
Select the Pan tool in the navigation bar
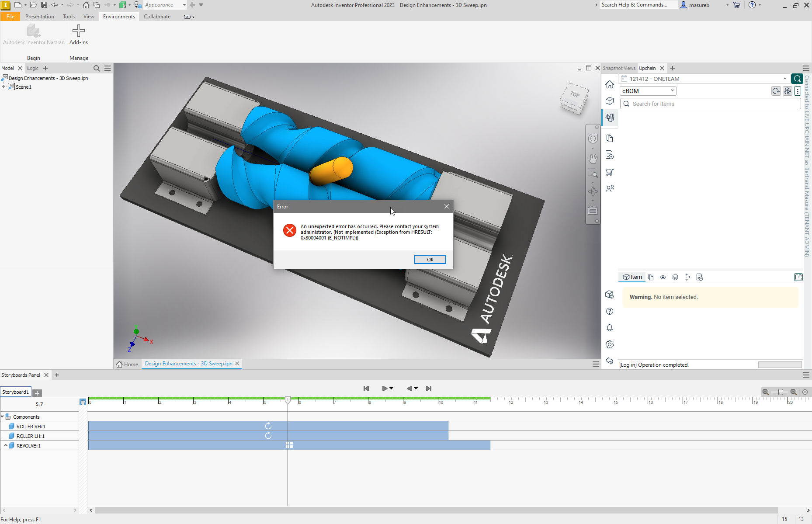pyautogui.click(x=593, y=159)
